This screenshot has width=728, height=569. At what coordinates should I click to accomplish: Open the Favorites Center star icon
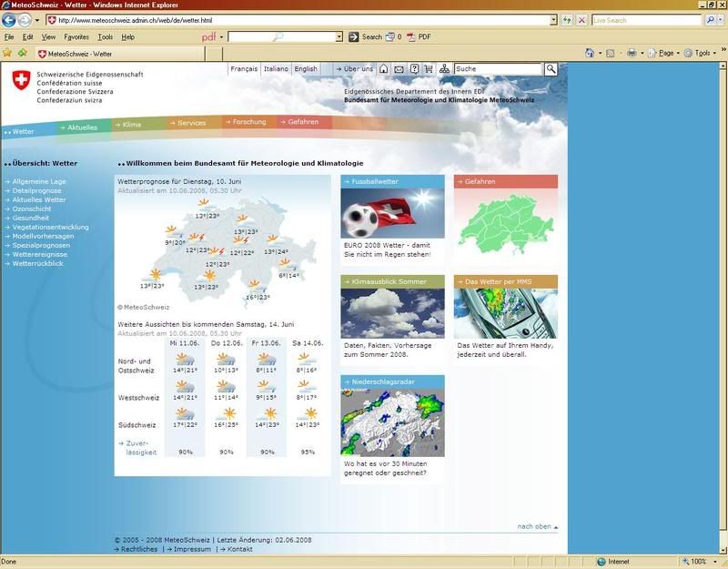pyautogui.click(x=7, y=53)
